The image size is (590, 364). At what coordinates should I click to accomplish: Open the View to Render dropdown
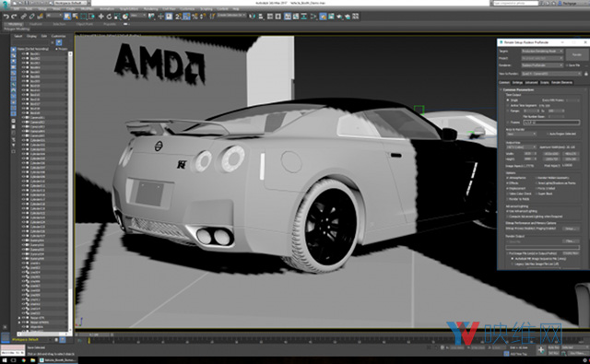551,74
